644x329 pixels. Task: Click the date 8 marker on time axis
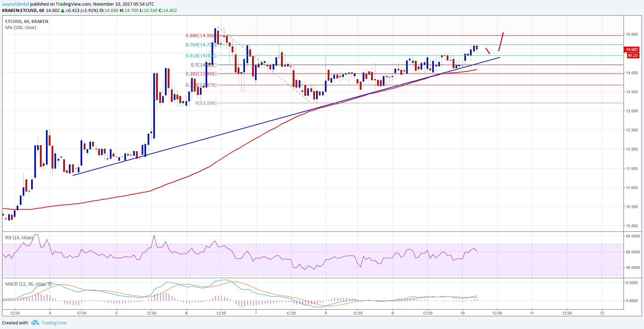pyautogui.click(x=326, y=313)
